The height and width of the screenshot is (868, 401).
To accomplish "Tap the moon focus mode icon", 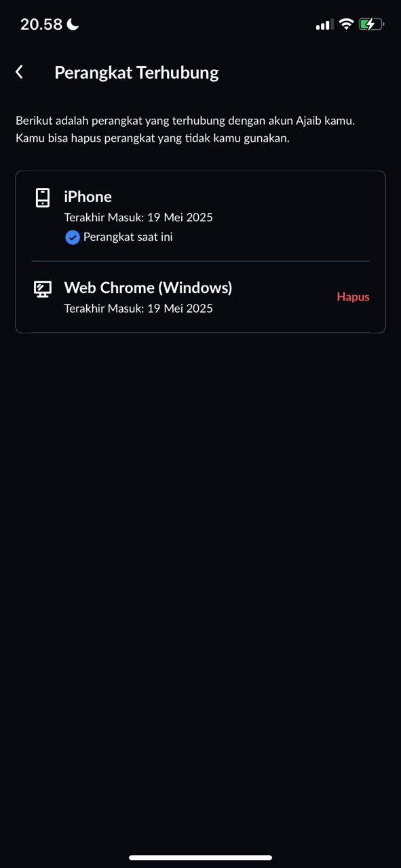I will [x=73, y=24].
